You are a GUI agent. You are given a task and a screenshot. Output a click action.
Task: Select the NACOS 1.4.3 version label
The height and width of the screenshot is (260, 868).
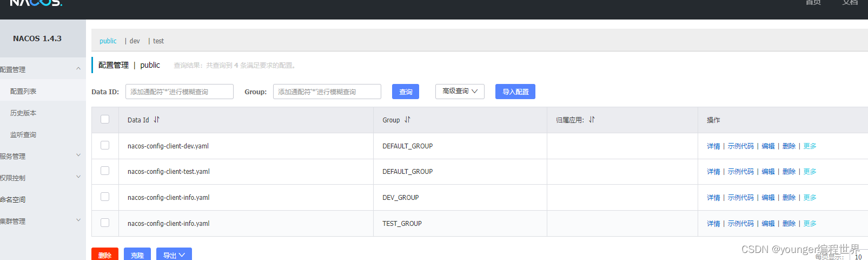[37, 38]
